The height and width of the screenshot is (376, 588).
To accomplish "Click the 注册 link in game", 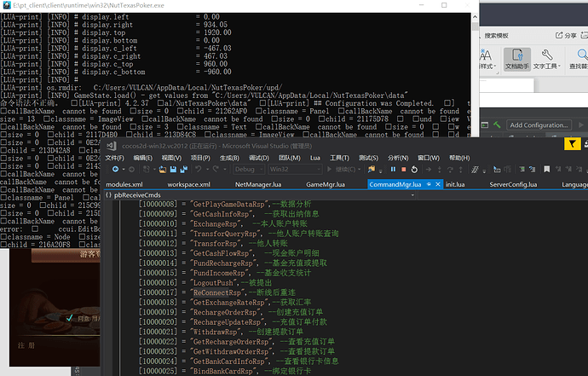I will (26, 345).
